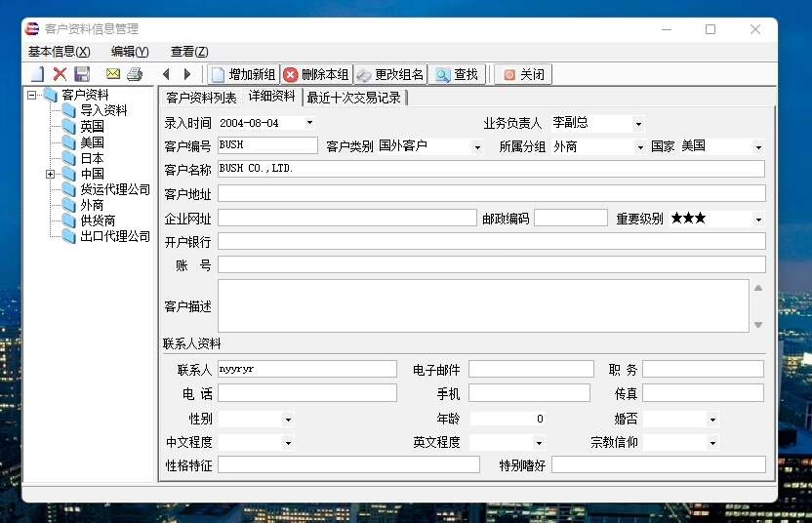The height and width of the screenshot is (523, 812).
Task: Click 删除本组 button
Action: [317, 74]
